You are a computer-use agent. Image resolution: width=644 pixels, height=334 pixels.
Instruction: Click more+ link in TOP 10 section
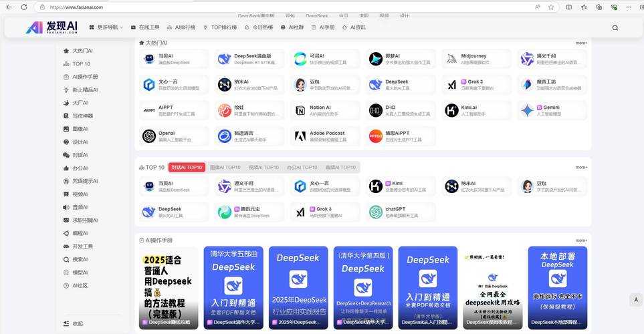point(581,168)
